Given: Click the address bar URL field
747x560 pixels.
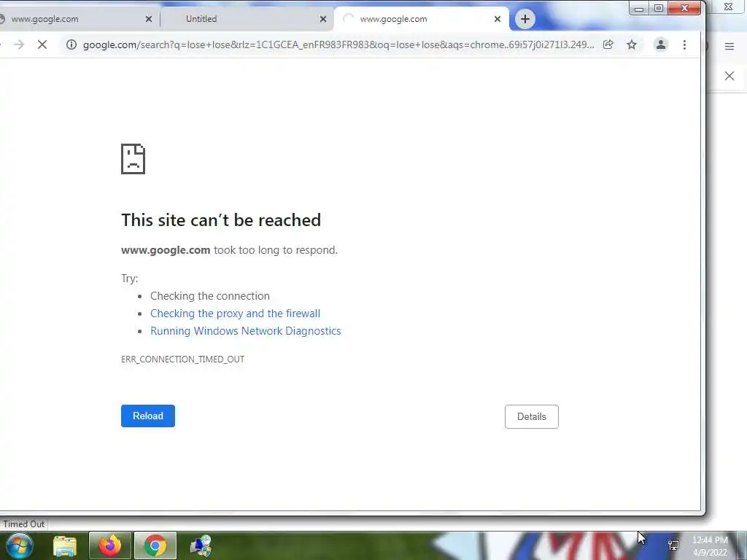Looking at the screenshot, I should coord(338,44).
